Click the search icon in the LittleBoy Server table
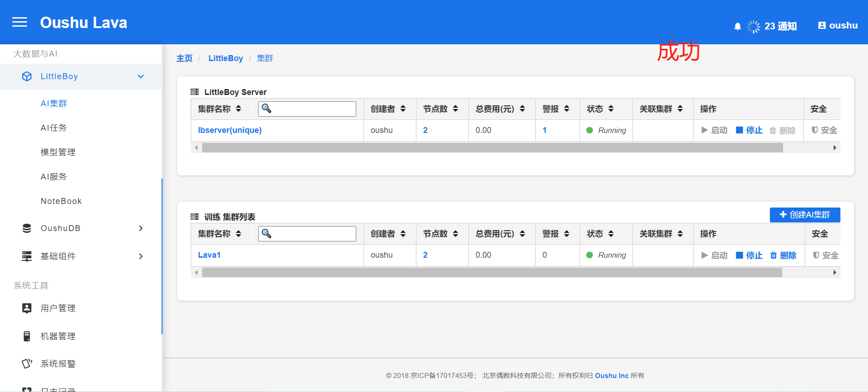 click(x=267, y=109)
